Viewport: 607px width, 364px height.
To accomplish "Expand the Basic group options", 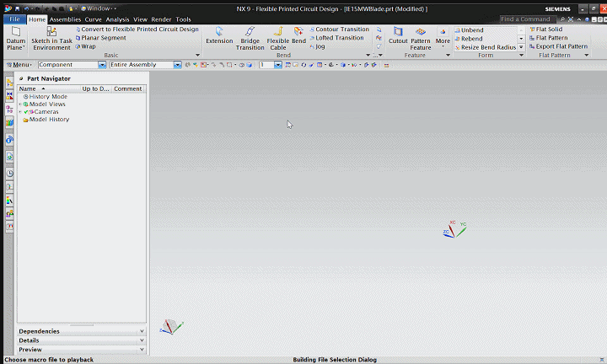I will coord(197,56).
